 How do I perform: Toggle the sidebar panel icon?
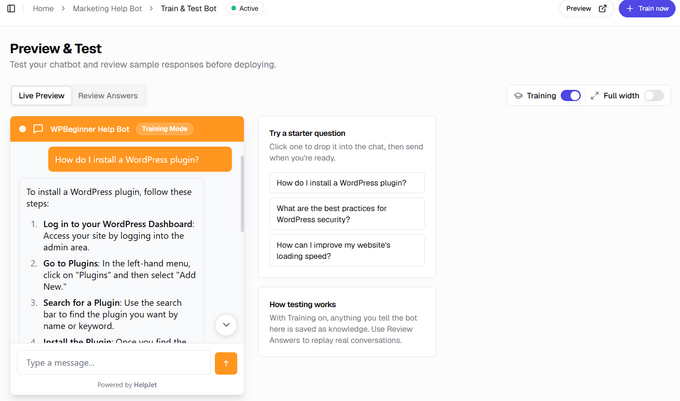click(11, 8)
